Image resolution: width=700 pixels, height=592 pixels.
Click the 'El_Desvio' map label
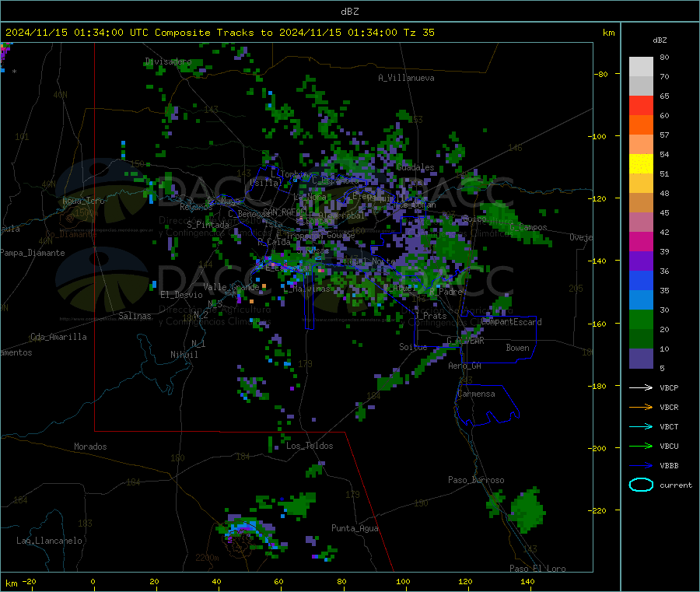[x=181, y=295]
